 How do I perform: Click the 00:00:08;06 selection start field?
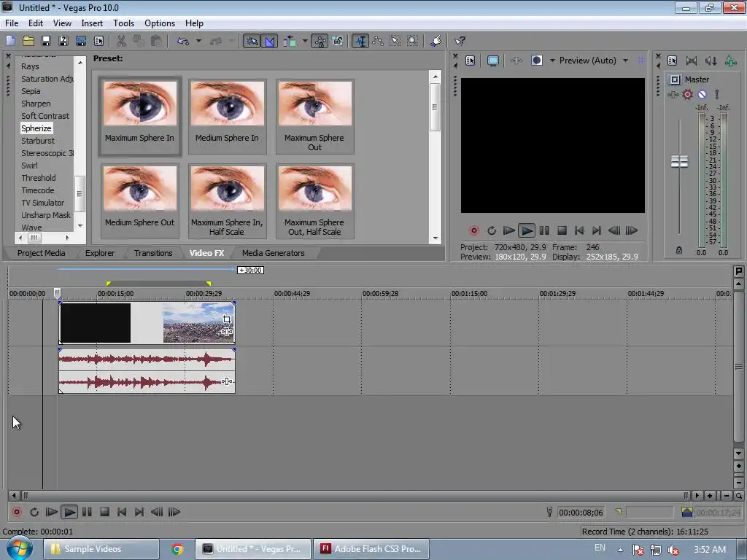(581, 513)
